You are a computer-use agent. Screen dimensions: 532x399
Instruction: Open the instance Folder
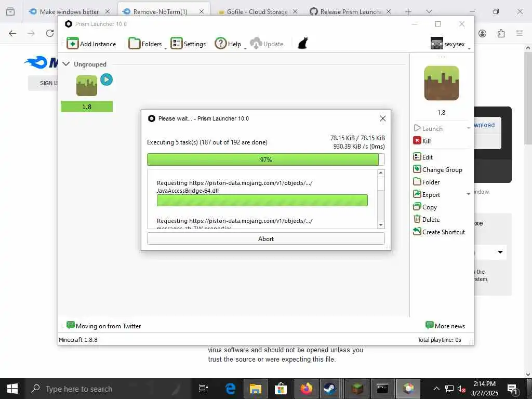tap(427, 182)
